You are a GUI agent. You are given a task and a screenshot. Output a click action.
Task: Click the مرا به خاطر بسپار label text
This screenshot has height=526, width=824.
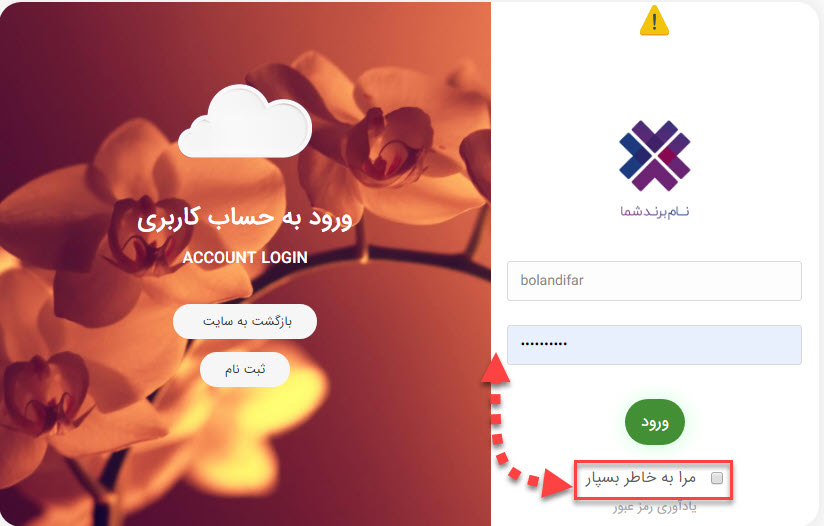point(641,478)
